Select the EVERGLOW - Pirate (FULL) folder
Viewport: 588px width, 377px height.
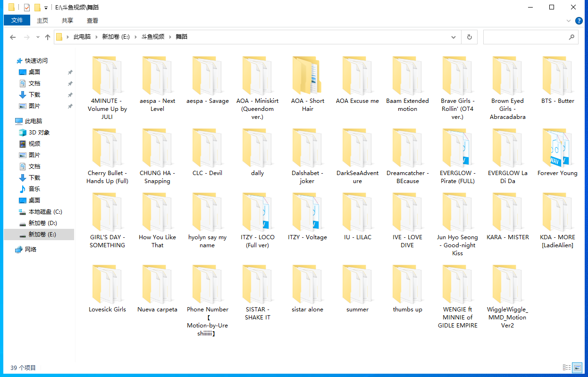coord(457,156)
